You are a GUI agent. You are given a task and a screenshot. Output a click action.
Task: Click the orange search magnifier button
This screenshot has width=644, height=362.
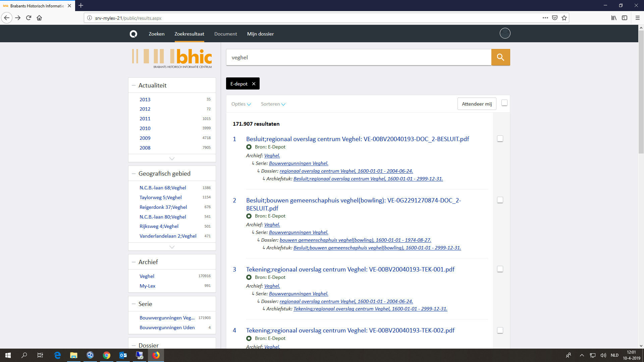point(500,57)
